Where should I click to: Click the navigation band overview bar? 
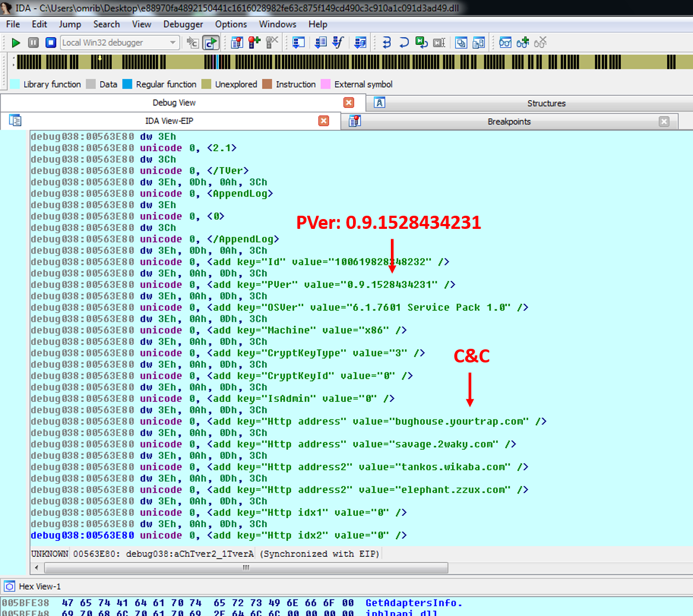(354, 62)
